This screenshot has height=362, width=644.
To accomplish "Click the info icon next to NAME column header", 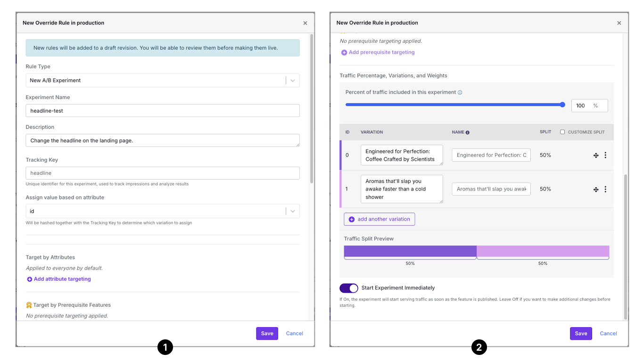I will [x=469, y=132].
